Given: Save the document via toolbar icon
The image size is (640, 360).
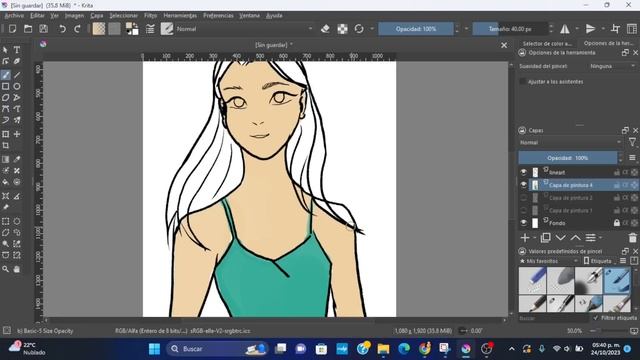Looking at the screenshot, I should (x=43, y=29).
